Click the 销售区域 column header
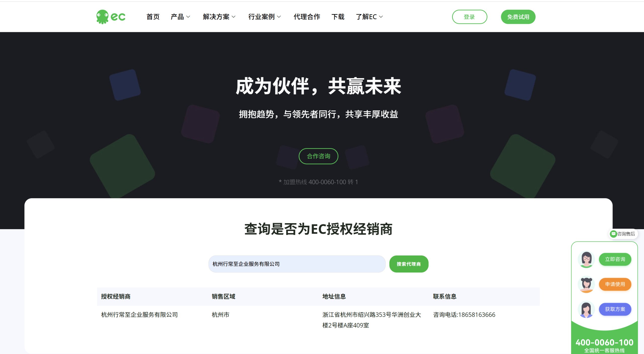This screenshot has height=354, width=644. point(223,296)
